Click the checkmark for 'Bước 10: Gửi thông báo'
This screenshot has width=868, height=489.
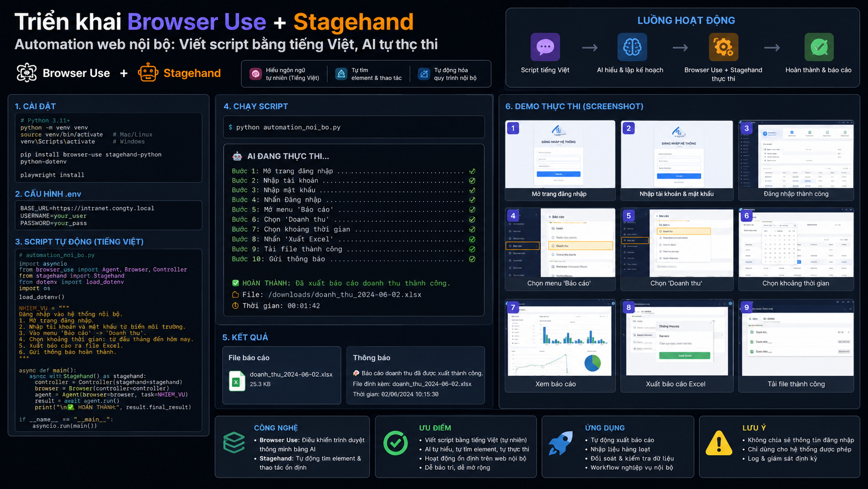tap(472, 259)
